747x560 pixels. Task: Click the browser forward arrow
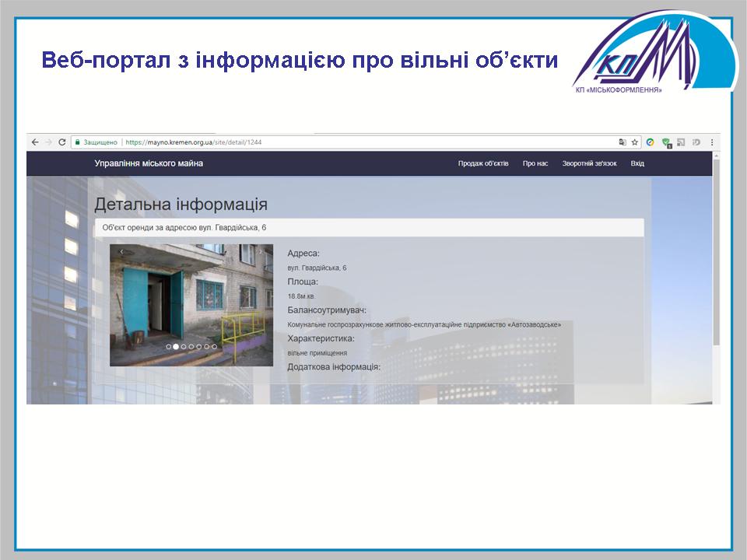48,142
